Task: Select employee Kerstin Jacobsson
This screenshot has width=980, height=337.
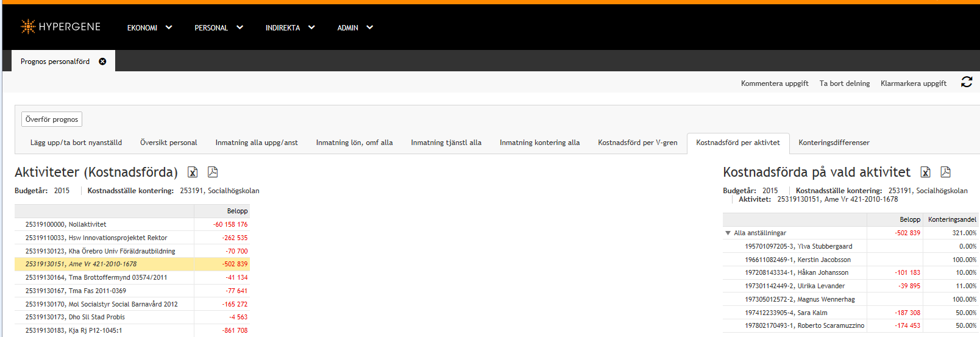Action: pos(798,260)
